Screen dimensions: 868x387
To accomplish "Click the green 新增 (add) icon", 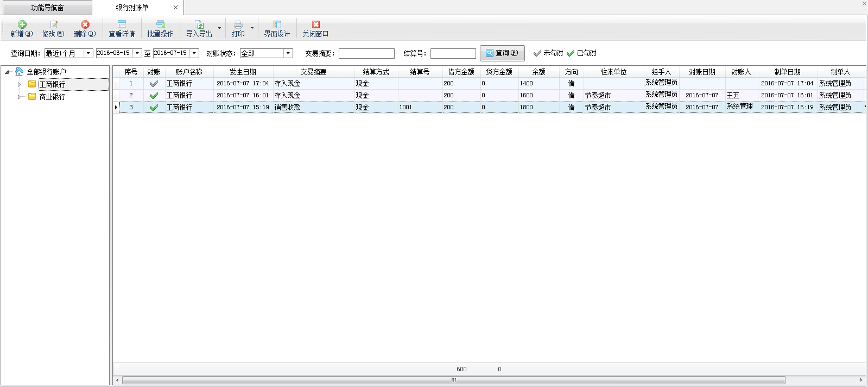I will pos(22,25).
